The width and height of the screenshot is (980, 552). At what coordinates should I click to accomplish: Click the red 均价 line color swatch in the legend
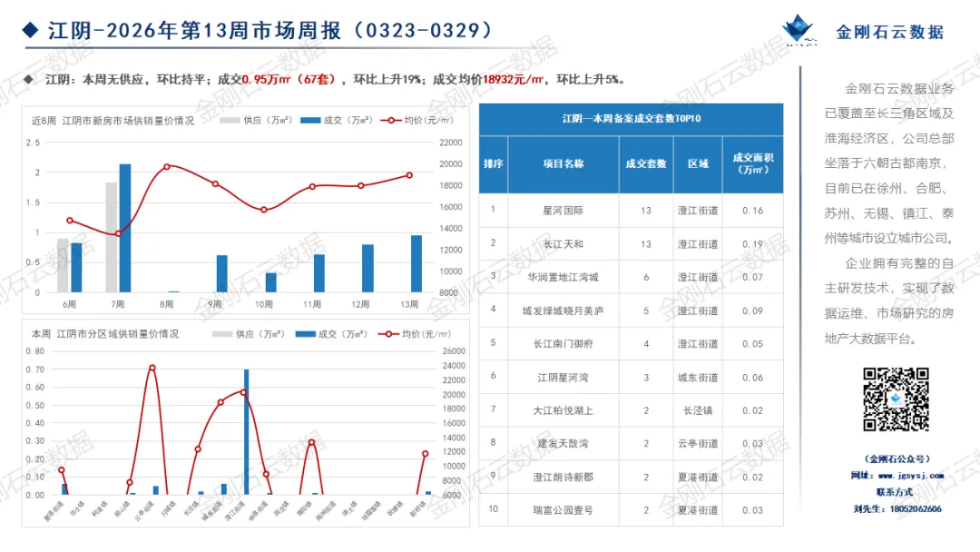390,120
